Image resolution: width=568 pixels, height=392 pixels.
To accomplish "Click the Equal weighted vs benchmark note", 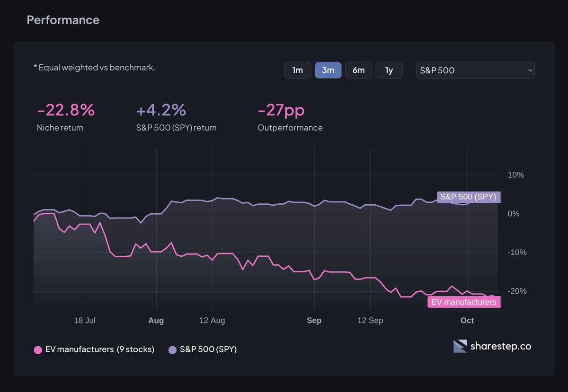I will (94, 68).
